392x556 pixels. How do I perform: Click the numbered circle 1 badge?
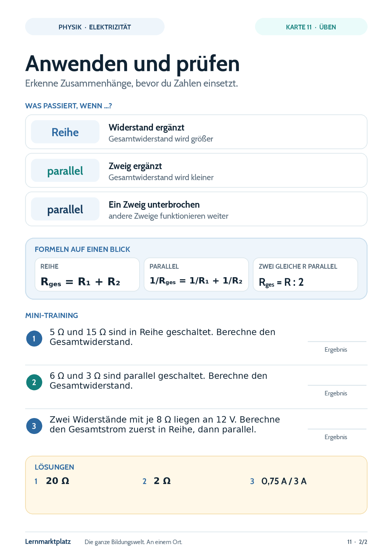(x=34, y=338)
